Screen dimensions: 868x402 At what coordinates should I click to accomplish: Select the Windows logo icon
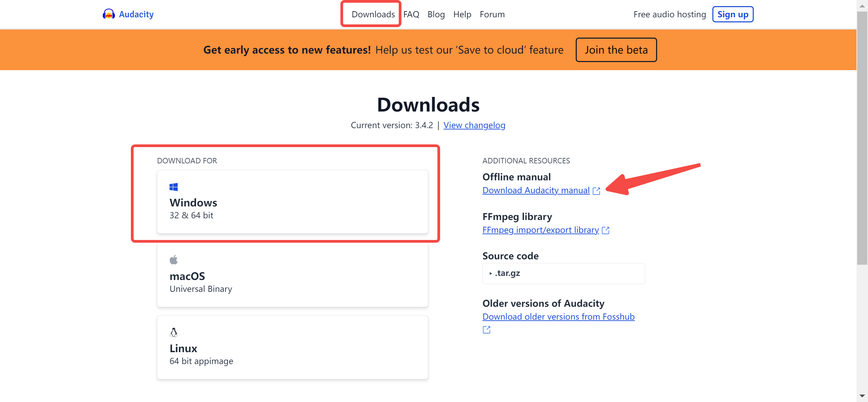click(174, 186)
